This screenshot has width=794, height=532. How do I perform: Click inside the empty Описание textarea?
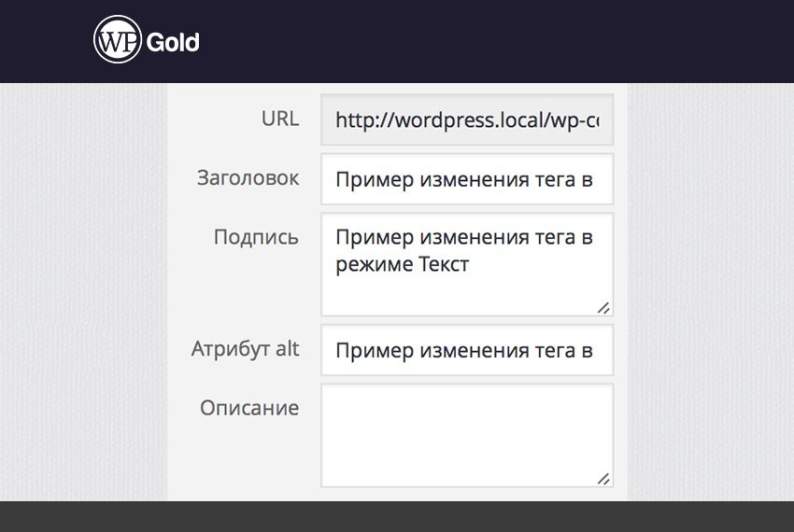467,435
